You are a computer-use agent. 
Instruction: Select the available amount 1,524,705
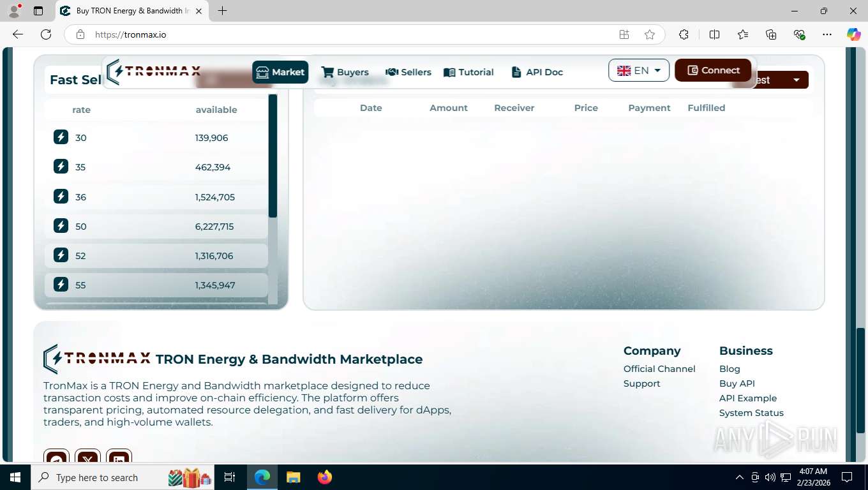pos(215,197)
